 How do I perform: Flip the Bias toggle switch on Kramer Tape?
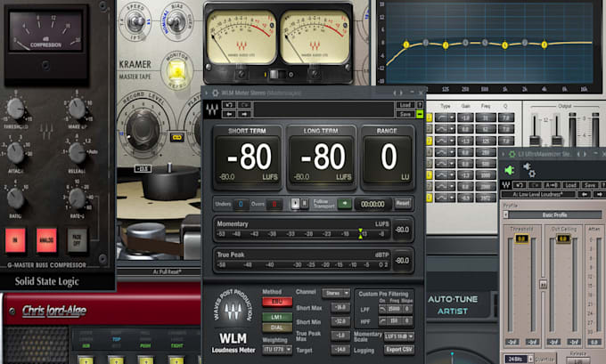coord(177,22)
